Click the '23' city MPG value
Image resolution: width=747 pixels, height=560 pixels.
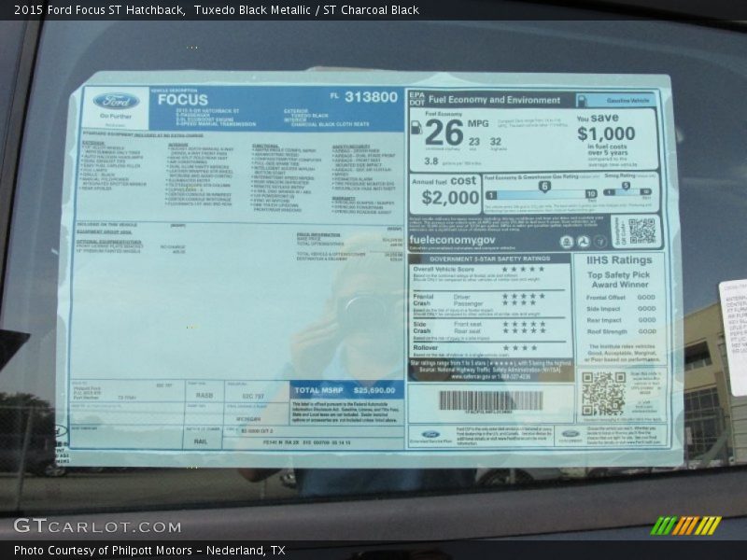(474, 142)
